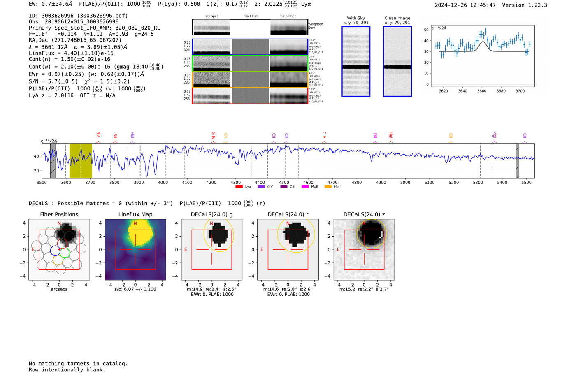576x392 pixels.
Task: Click the DECaLS : Possible Matches = 0 heading
Action: (x=101, y=203)
